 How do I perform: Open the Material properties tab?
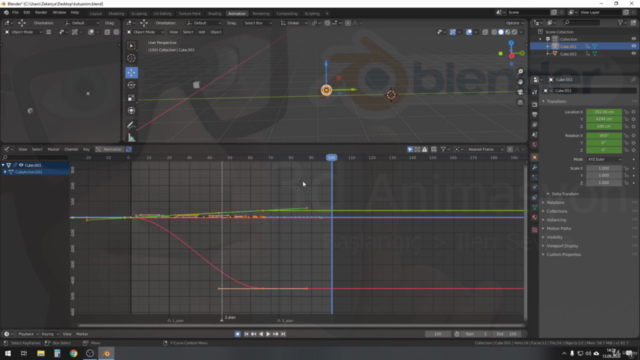tap(535, 218)
